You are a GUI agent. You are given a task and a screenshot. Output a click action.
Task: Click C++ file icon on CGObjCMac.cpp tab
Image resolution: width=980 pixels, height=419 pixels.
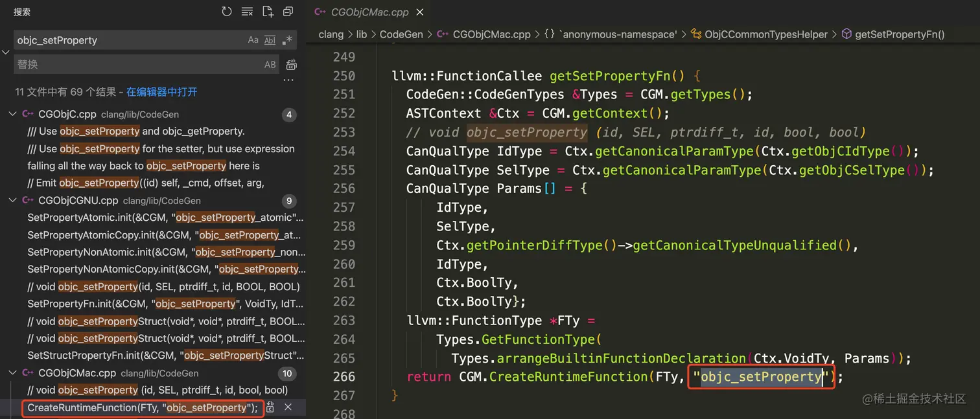[320, 12]
